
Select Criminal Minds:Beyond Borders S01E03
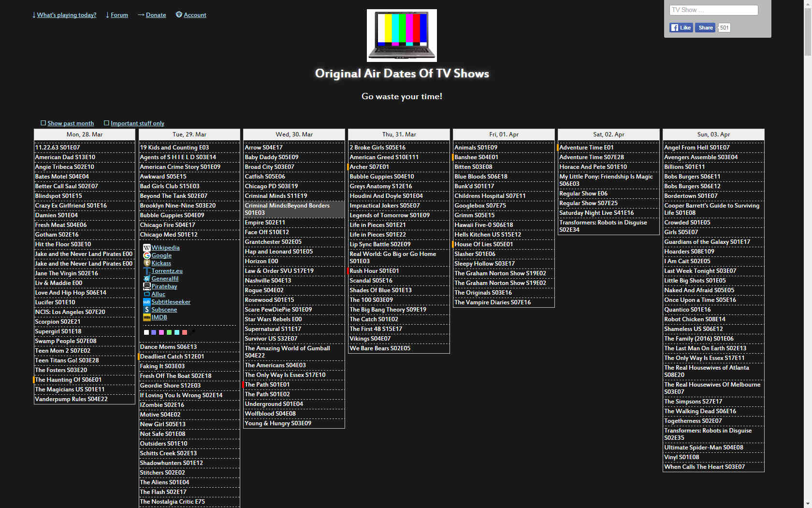pos(294,209)
